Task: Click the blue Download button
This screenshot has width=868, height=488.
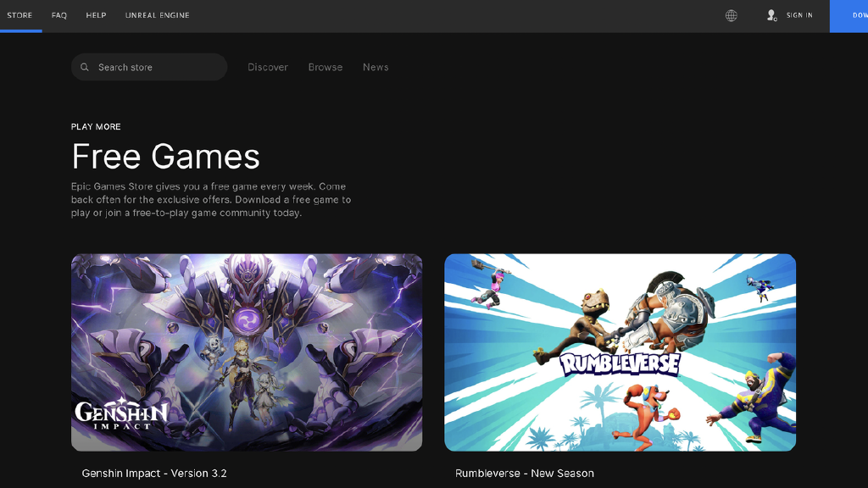Action: coord(849,16)
